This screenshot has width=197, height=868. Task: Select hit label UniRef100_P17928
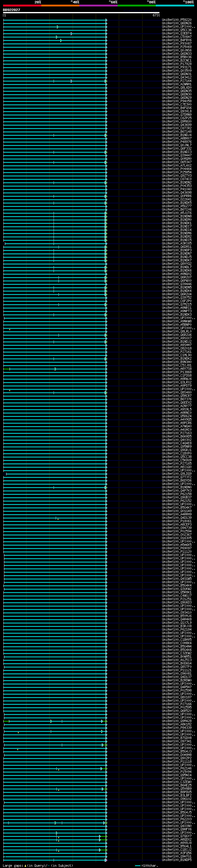click(x=177, y=64)
